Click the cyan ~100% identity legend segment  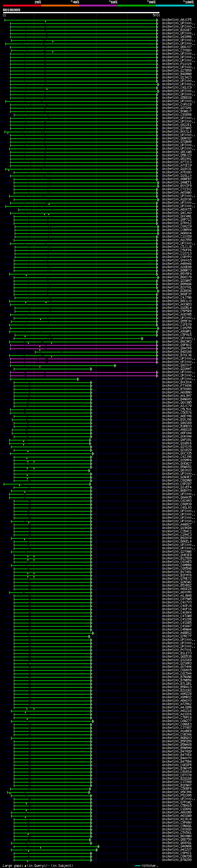[175, 6]
